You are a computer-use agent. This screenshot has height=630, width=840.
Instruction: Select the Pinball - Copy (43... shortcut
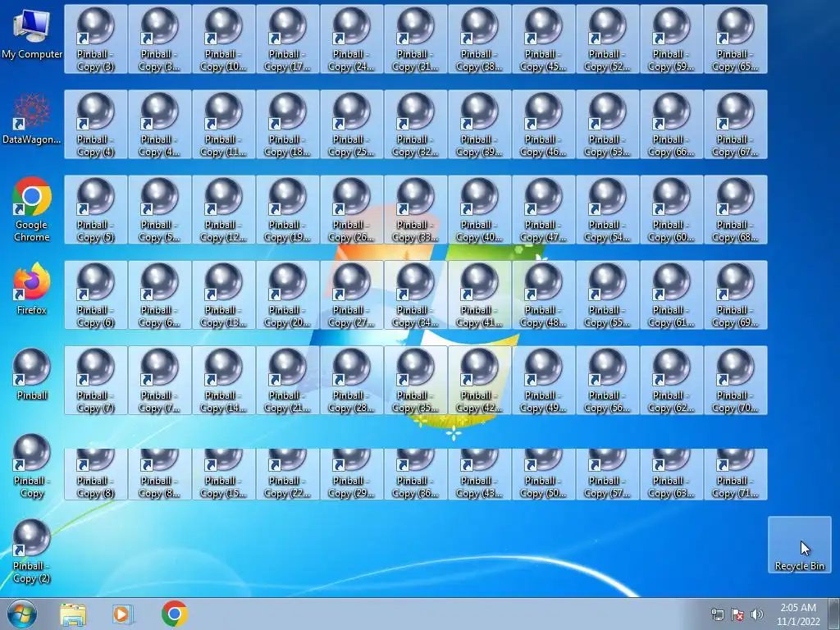(x=480, y=474)
